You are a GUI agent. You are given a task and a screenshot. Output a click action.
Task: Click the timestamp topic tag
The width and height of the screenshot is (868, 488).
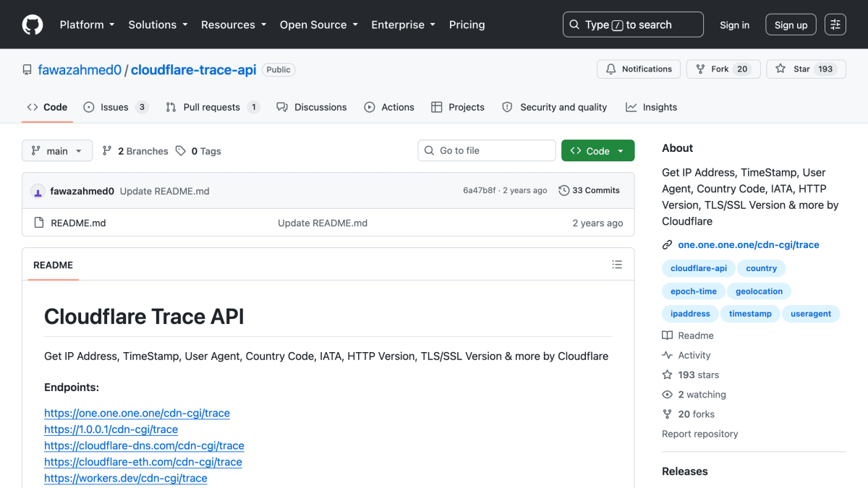coord(750,314)
